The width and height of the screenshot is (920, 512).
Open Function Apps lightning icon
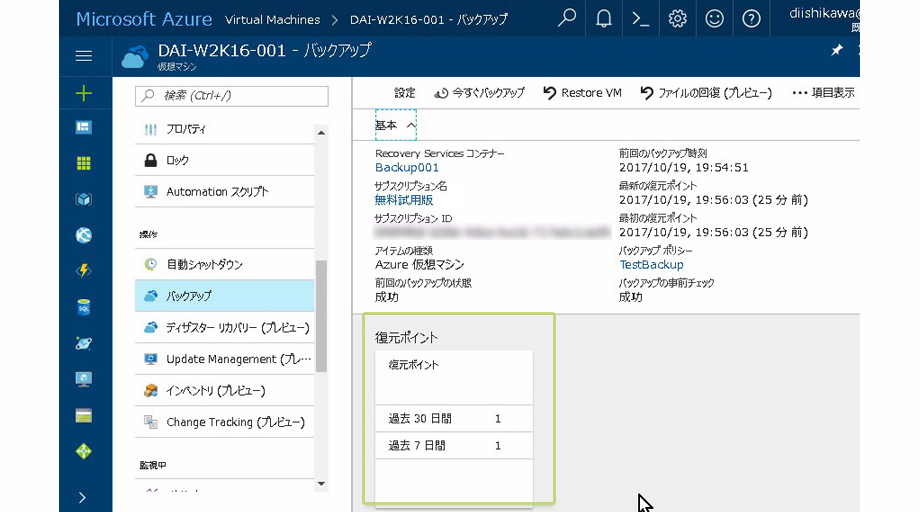(84, 271)
